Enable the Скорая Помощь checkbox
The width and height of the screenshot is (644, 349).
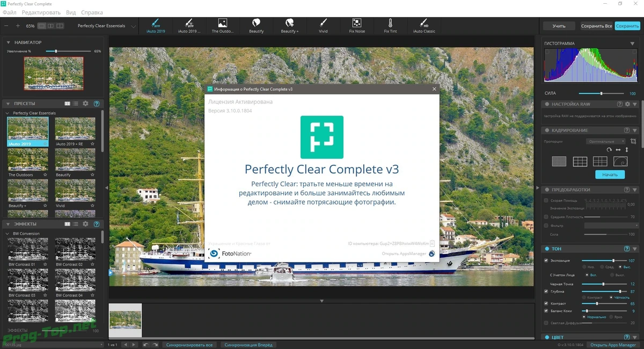pyautogui.click(x=546, y=200)
